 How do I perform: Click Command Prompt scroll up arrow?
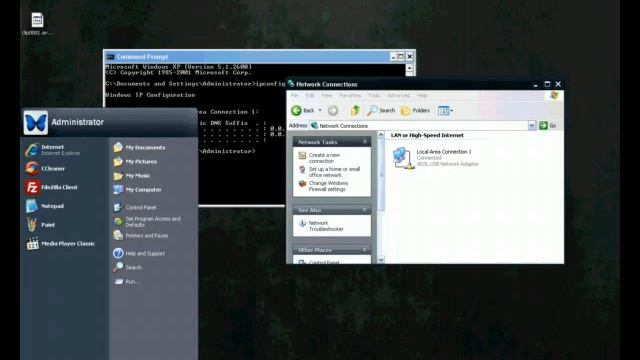tap(410, 68)
